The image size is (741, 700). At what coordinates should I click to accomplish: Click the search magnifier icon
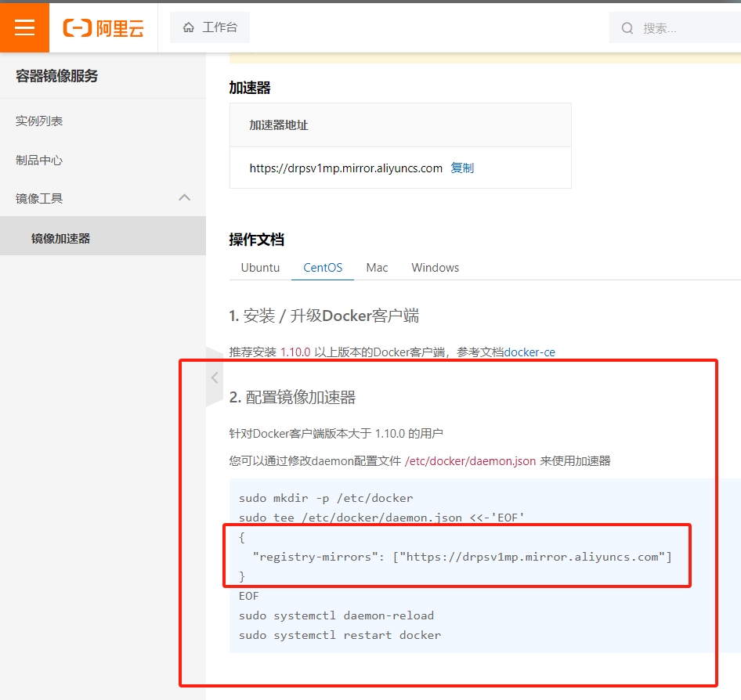(x=627, y=28)
